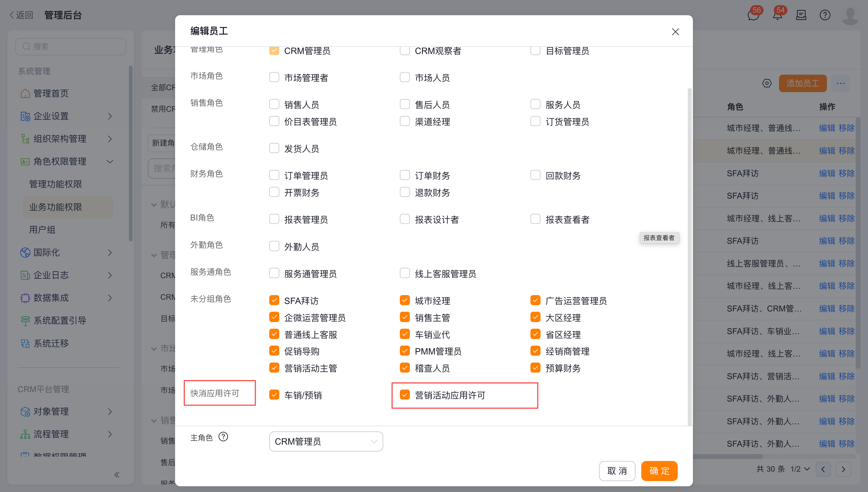Uncheck the 营销活动应用许可 checkbox
The width and height of the screenshot is (868, 492).
click(404, 395)
